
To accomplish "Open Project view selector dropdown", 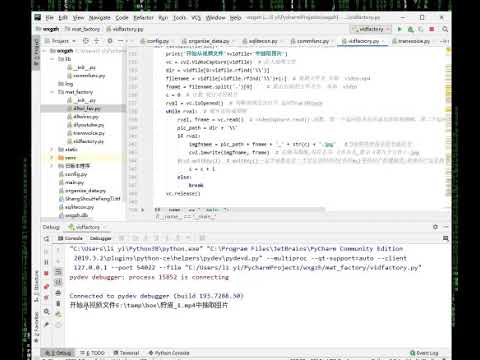I will pyautogui.click(x=61, y=41).
